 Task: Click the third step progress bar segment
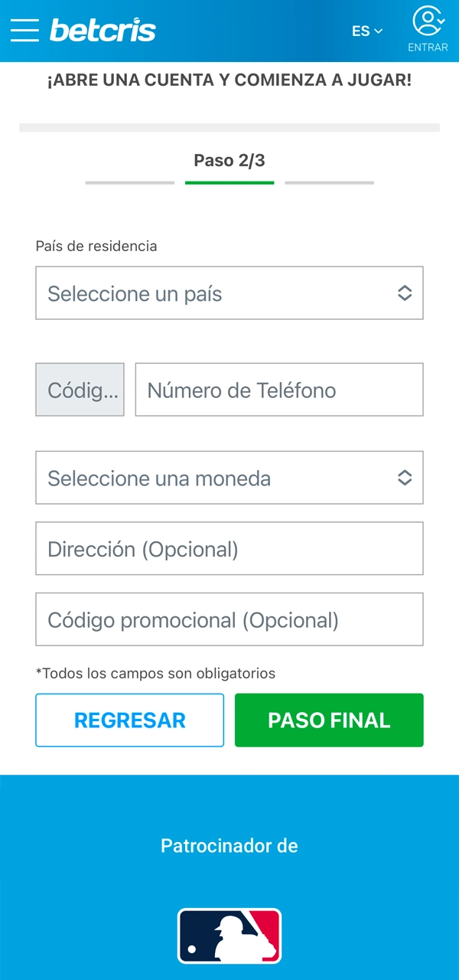(x=329, y=182)
